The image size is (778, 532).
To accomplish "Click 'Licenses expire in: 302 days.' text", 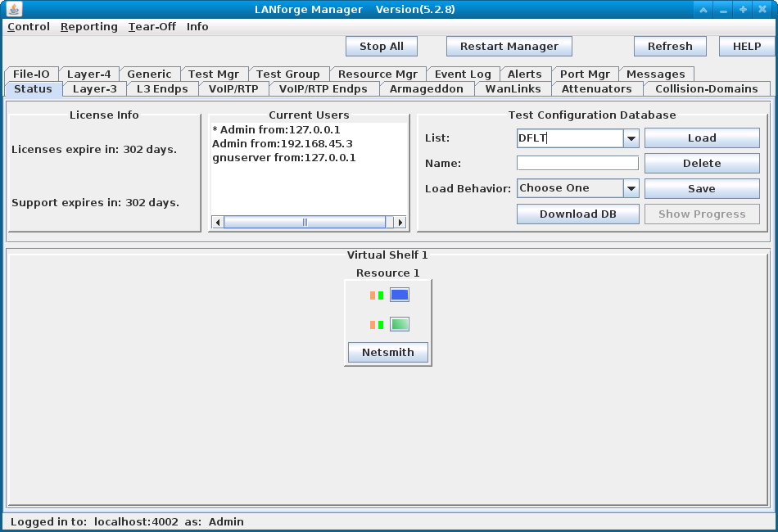I will 94,149.
